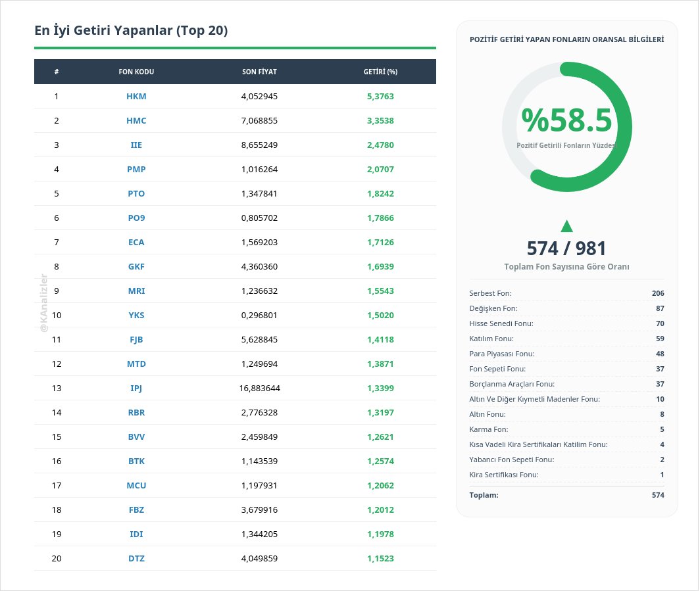Image resolution: width=700 pixels, height=591 pixels.
Task: Open the DTZ fund link
Action: [x=136, y=559]
